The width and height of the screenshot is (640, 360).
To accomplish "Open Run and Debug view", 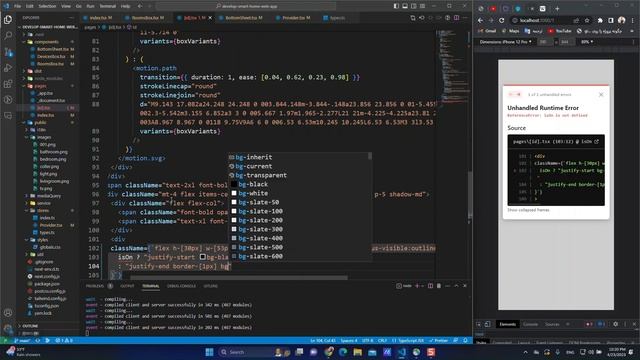I will point(8,68).
